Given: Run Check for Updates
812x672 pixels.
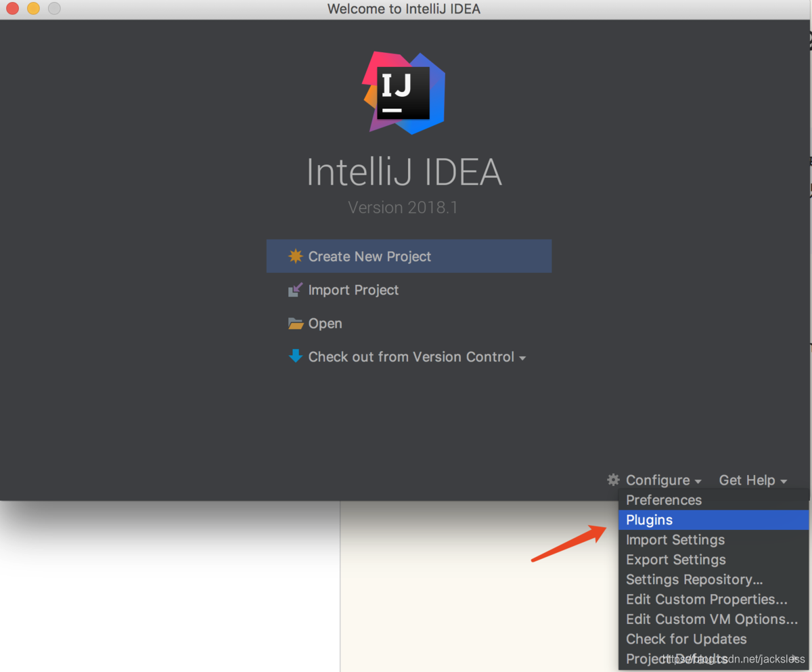Looking at the screenshot, I should tap(714, 639).
